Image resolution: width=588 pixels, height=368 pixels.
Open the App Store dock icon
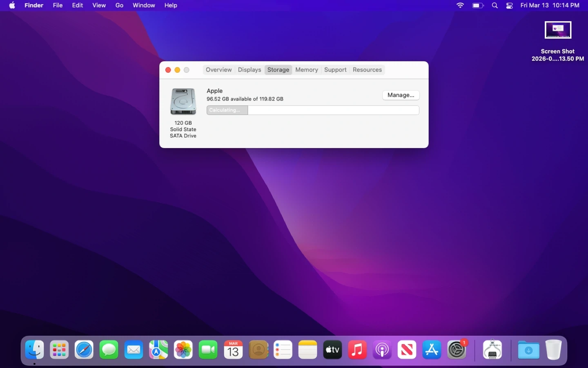click(x=432, y=350)
